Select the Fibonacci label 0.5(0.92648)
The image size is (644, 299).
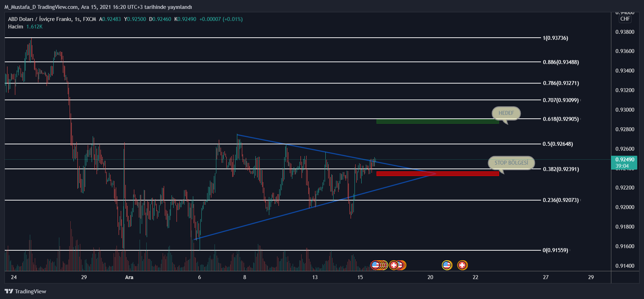click(x=558, y=144)
